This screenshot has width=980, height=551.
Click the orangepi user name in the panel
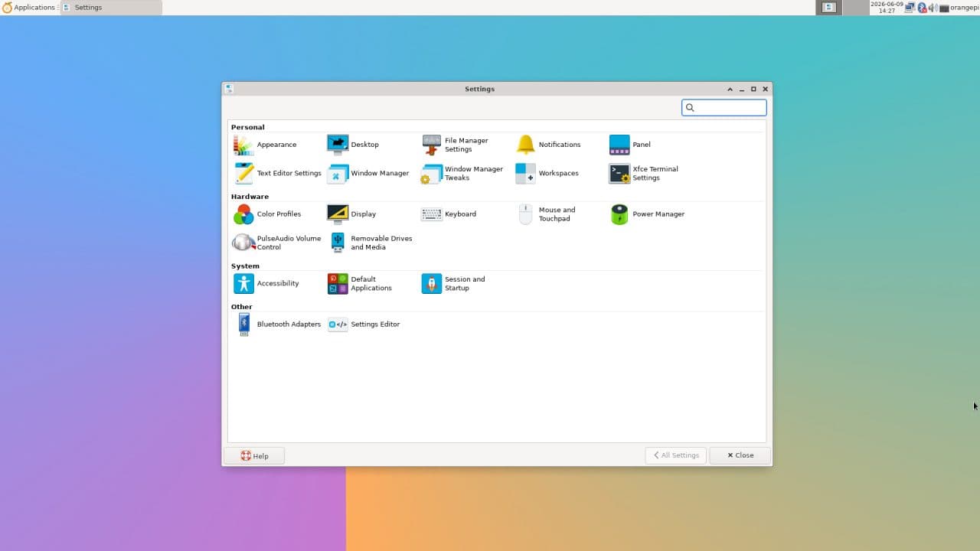[x=965, y=8]
